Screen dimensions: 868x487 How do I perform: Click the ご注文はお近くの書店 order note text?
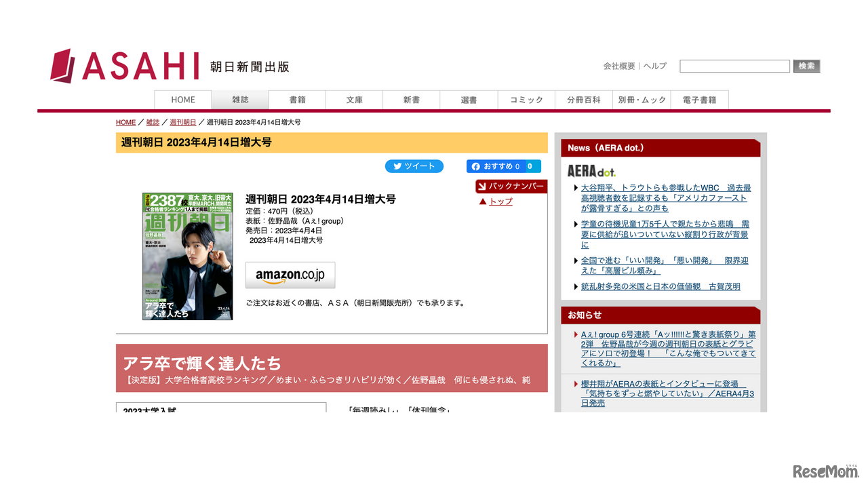click(x=356, y=303)
